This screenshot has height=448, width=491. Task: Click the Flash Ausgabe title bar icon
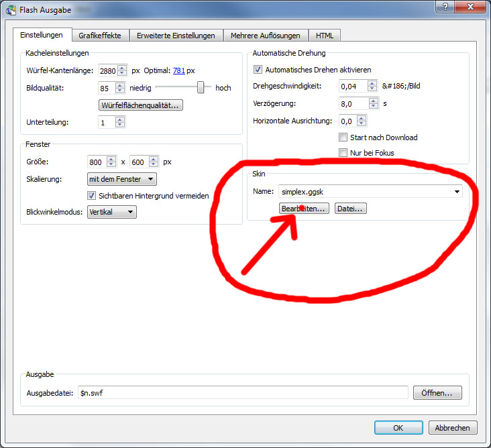click(11, 9)
